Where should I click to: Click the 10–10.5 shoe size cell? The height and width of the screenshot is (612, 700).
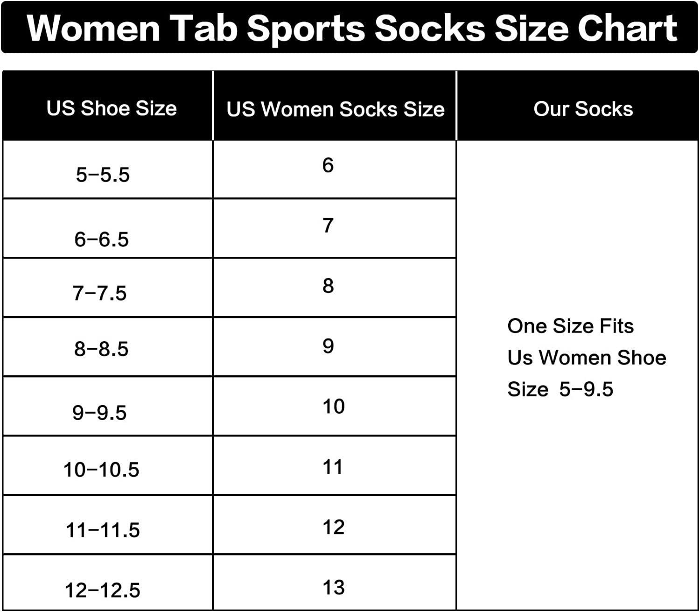[x=101, y=469]
